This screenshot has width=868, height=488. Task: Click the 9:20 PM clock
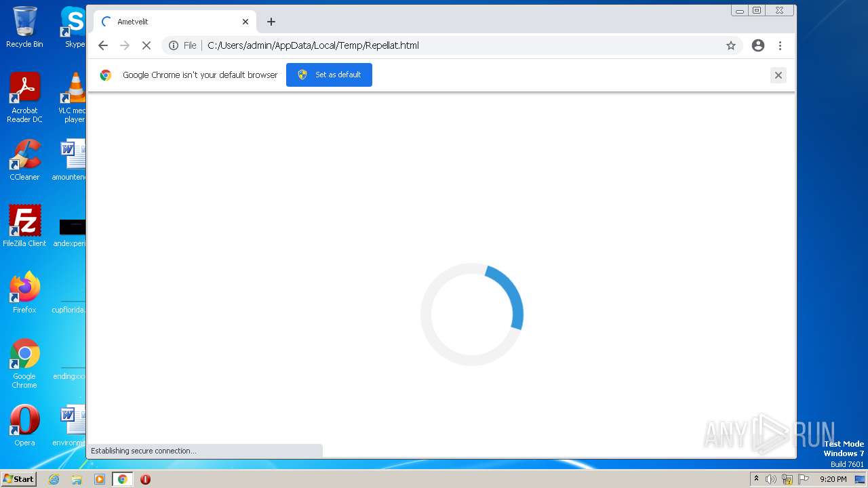pyautogui.click(x=833, y=479)
